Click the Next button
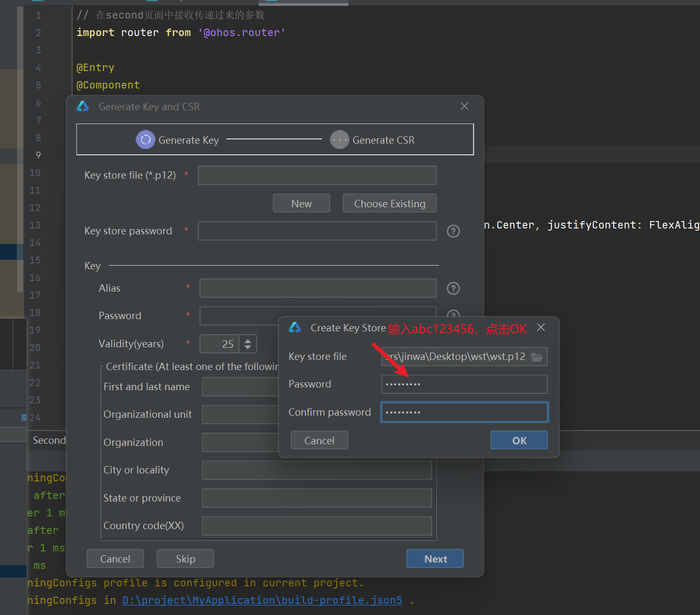This screenshot has height=615, width=700. click(x=435, y=559)
